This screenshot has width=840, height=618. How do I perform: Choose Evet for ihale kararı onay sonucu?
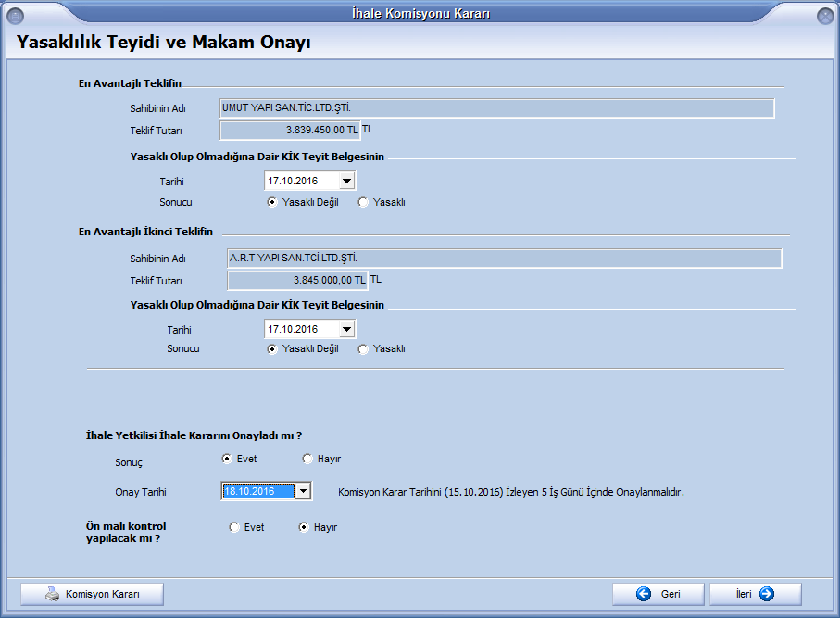[x=227, y=459]
